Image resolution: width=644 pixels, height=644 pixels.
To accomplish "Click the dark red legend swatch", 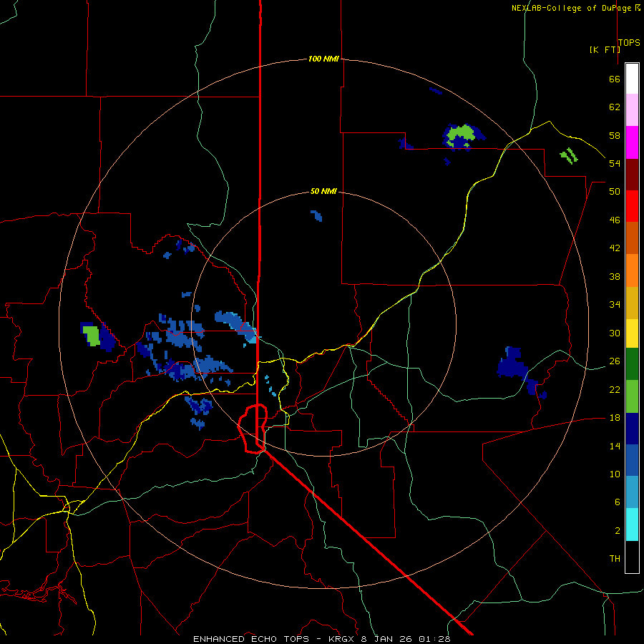I will [x=632, y=175].
